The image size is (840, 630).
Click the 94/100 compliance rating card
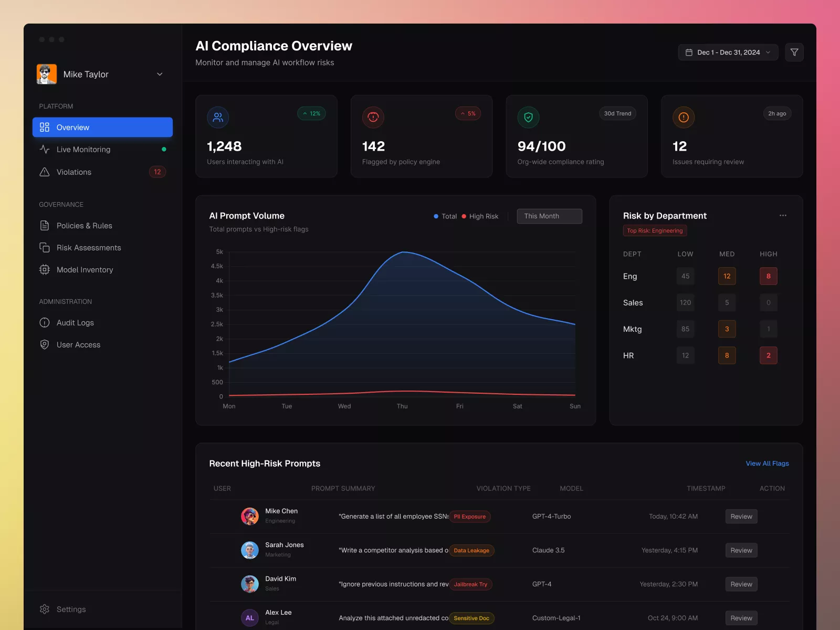pyautogui.click(x=576, y=136)
